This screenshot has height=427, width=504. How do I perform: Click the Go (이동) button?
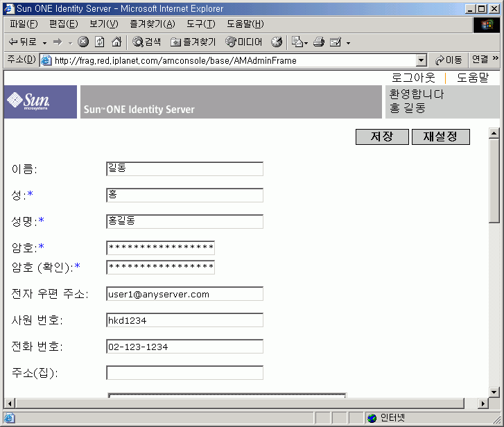449,60
